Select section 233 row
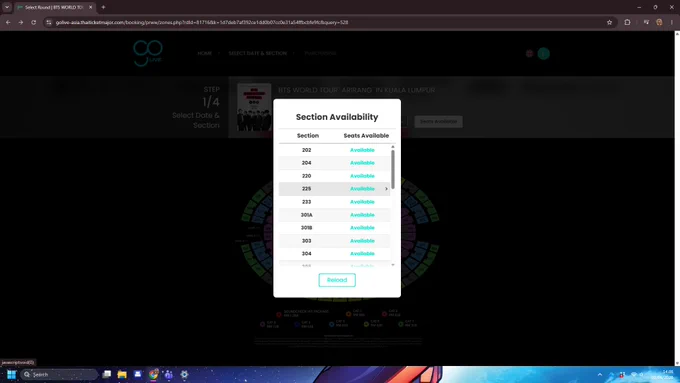Viewport: 680px width, 383px height. click(334, 202)
